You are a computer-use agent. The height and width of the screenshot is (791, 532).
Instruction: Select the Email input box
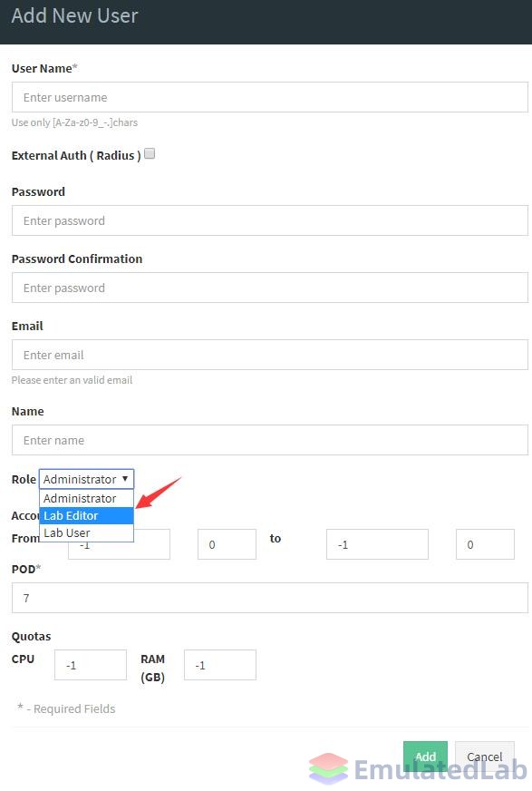pyautogui.click(x=269, y=355)
